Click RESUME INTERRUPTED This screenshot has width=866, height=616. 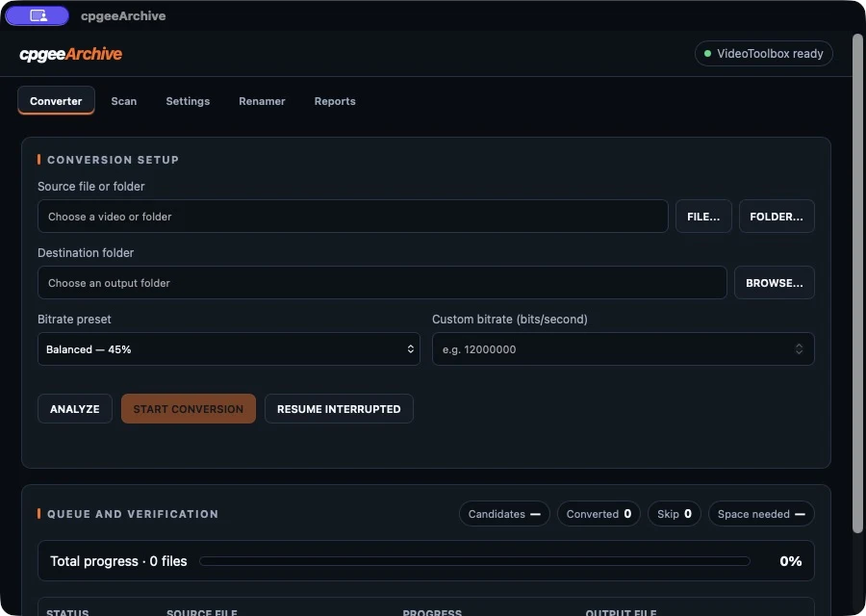[x=339, y=409]
